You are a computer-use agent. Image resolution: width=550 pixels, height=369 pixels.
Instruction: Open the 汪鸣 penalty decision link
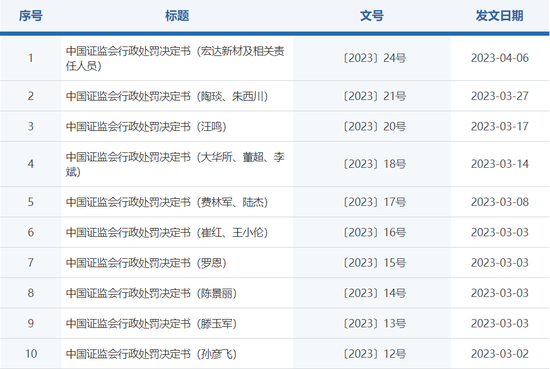click(146, 127)
